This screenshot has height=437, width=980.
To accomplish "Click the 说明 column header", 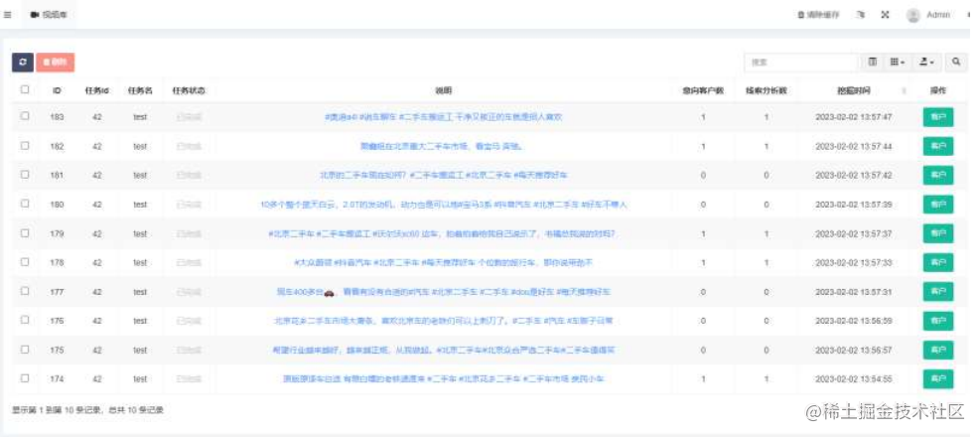I will (x=444, y=90).
